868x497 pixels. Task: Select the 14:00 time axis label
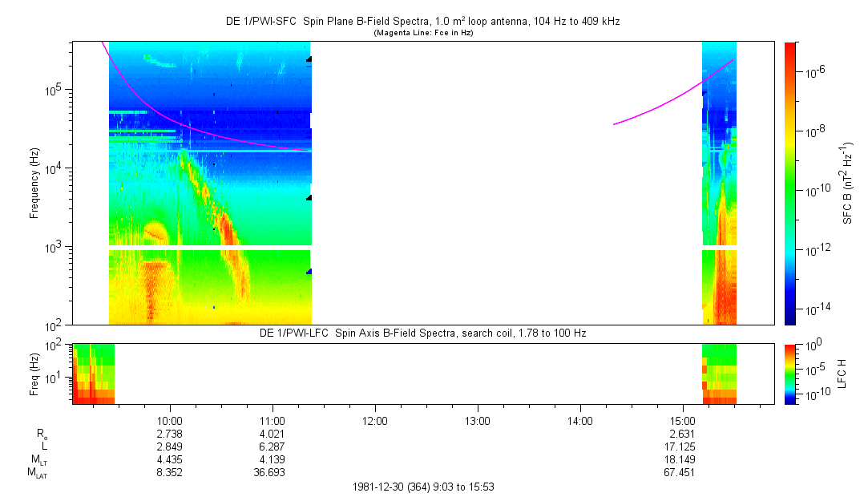point(580,420)
